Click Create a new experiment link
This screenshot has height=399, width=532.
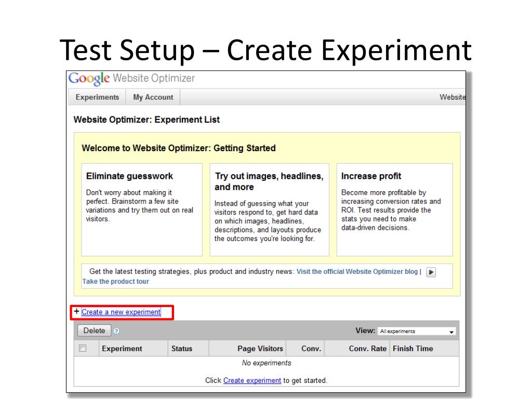(x=121, y=312)
